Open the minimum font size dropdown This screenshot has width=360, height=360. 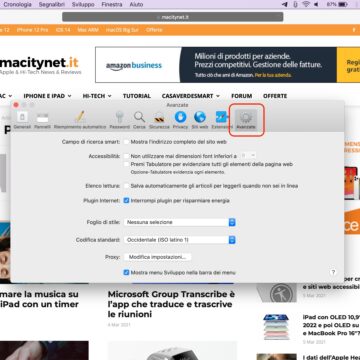pos(248,155)
